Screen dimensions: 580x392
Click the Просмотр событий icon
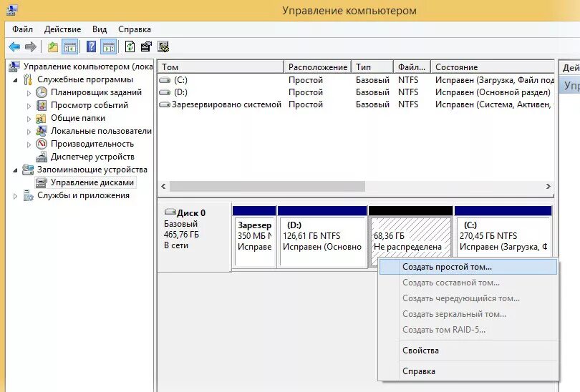42,105
